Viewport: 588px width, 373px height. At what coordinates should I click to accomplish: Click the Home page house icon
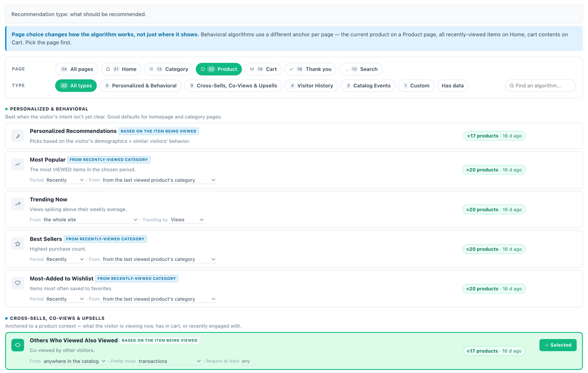point(108,69)
